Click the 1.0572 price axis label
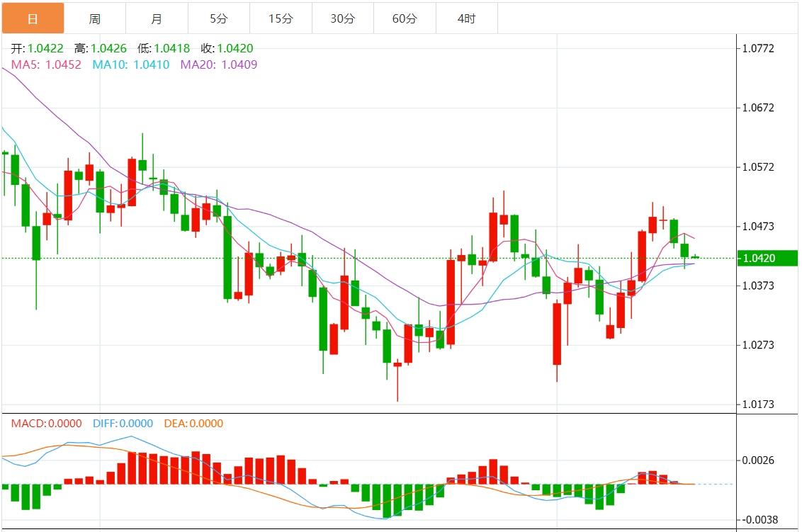The image size is (802, 532). click(x=759, y=167)
